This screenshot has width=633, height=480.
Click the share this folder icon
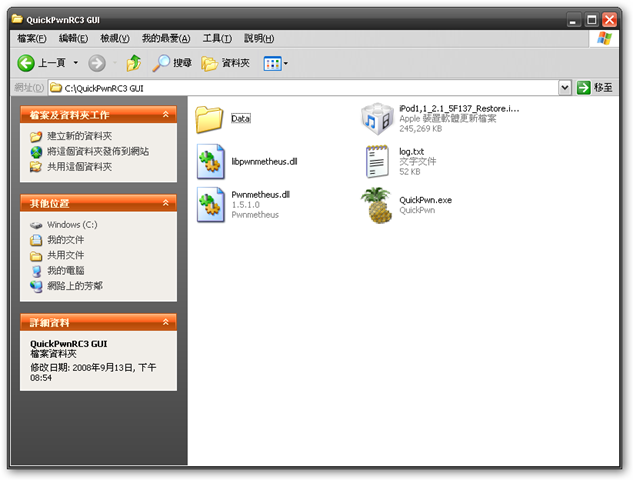(36, 167)
